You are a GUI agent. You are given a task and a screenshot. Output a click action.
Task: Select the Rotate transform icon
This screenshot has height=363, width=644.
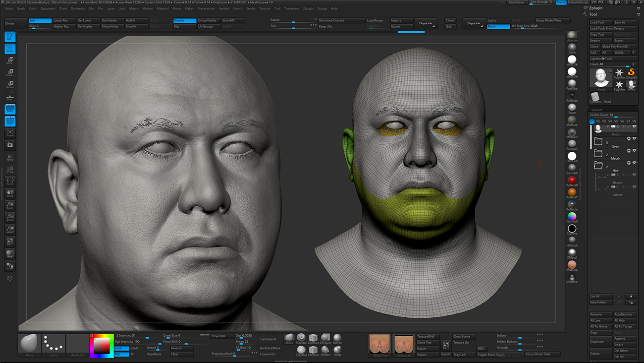coord(10,85)
